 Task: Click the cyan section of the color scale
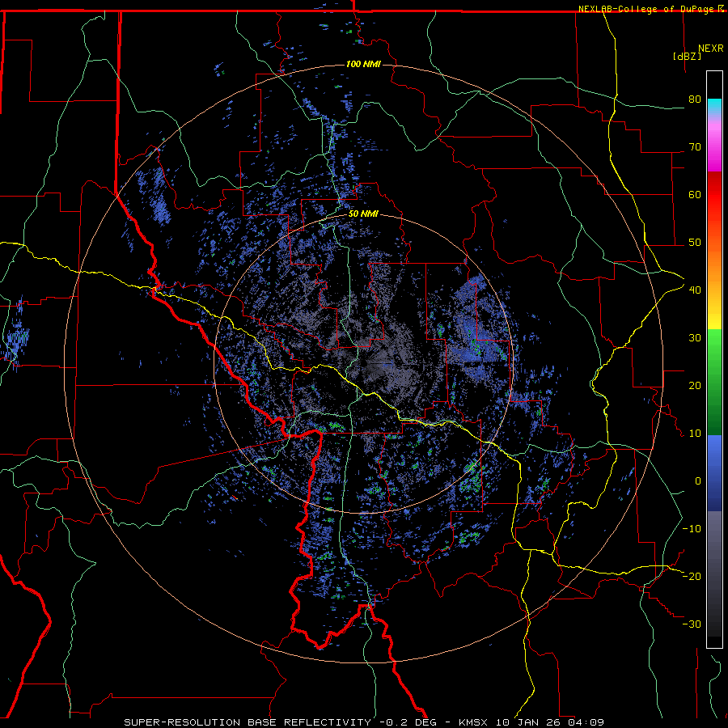pos(714,106)
